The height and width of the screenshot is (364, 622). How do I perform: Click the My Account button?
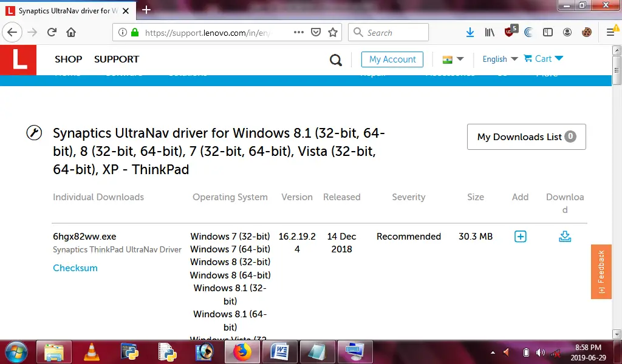click(392, 59)
